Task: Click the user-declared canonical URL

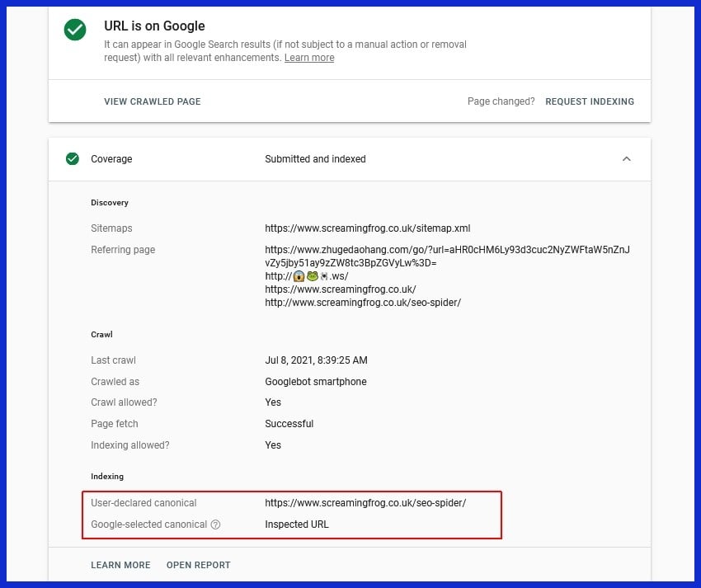Action: [365, 502]
